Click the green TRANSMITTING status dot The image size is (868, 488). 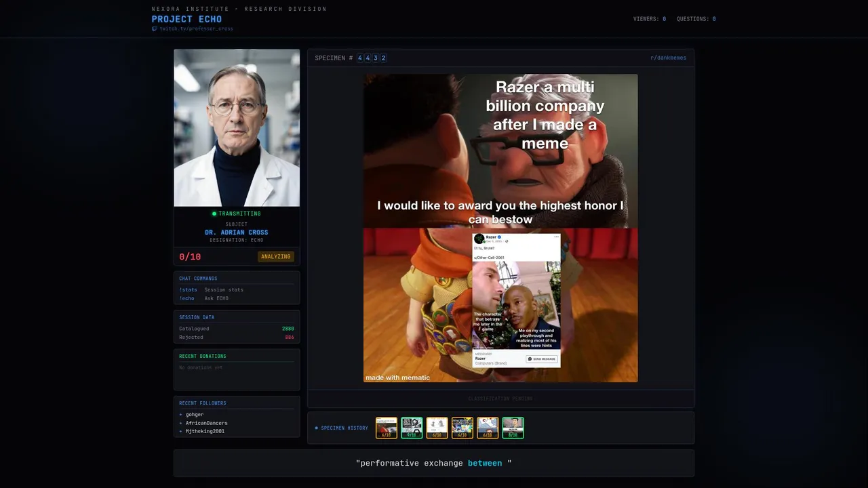(214, 213)
